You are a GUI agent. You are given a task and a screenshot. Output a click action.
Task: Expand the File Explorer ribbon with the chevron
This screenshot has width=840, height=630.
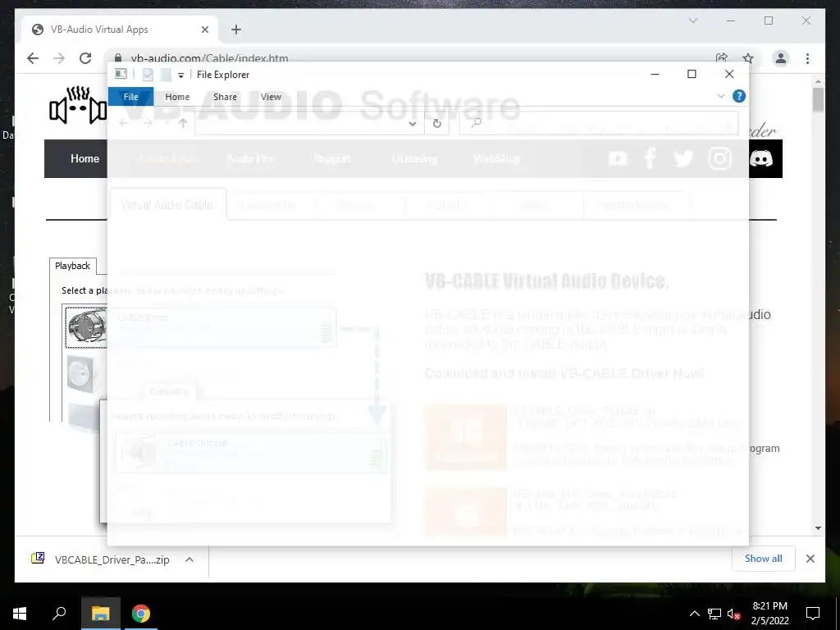[720, 97]
